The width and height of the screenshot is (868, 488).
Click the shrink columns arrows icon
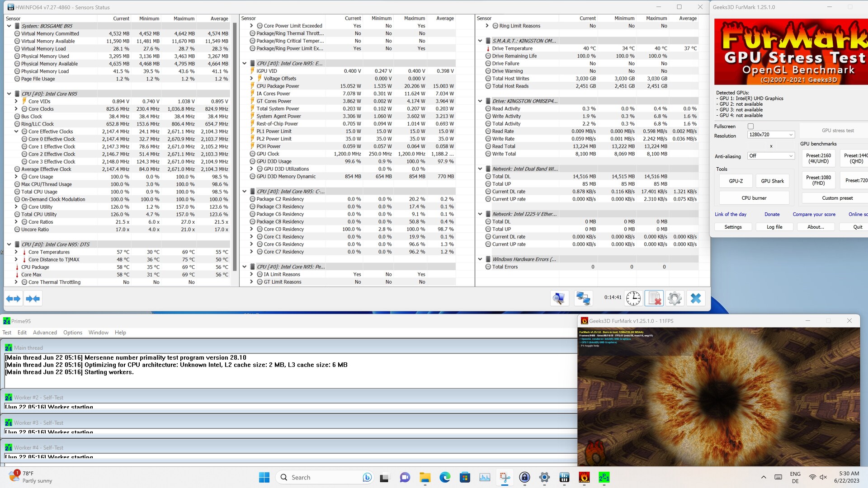33,299
